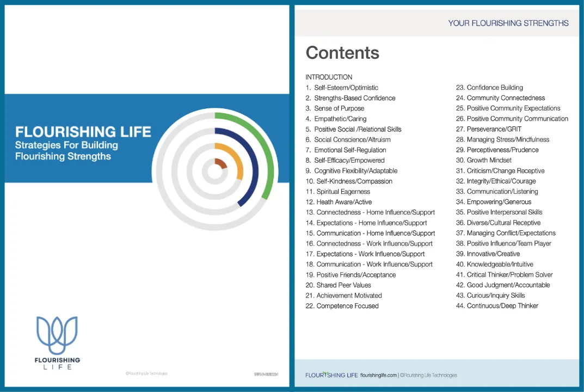Select '14. Expectations - Home Influence/Support'
Image resolution: width=584 pixels, height=392 pixels.
click(x=366, y=223)
